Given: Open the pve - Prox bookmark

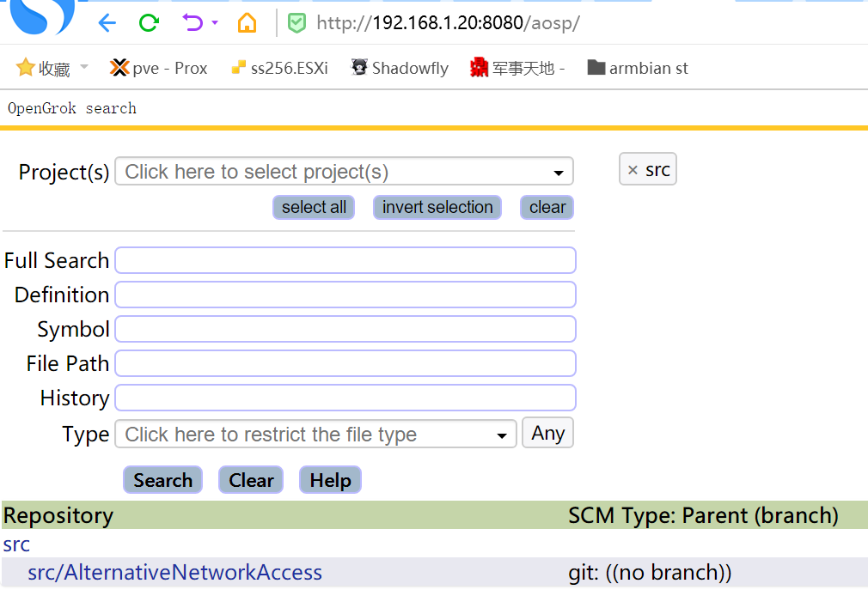Looking at the screenshot, I should click(x=158, y=68).
